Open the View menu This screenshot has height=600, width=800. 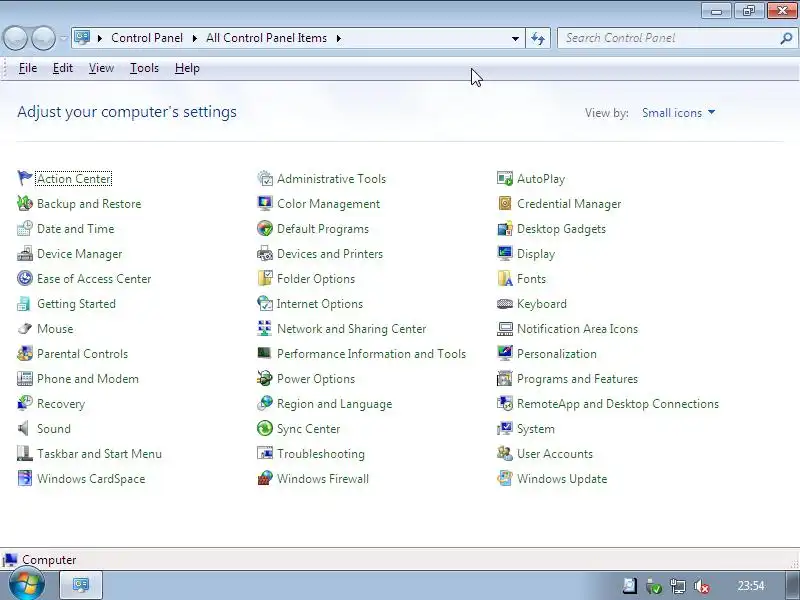pyautogui.click(x=101, y=68)
